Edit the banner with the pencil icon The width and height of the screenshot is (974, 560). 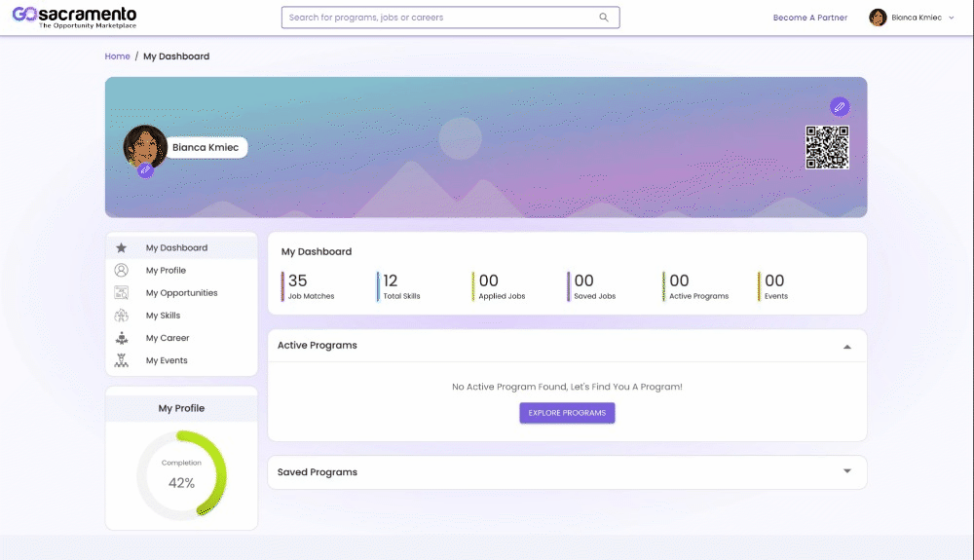pyautogui.click(x=840, y=107)
